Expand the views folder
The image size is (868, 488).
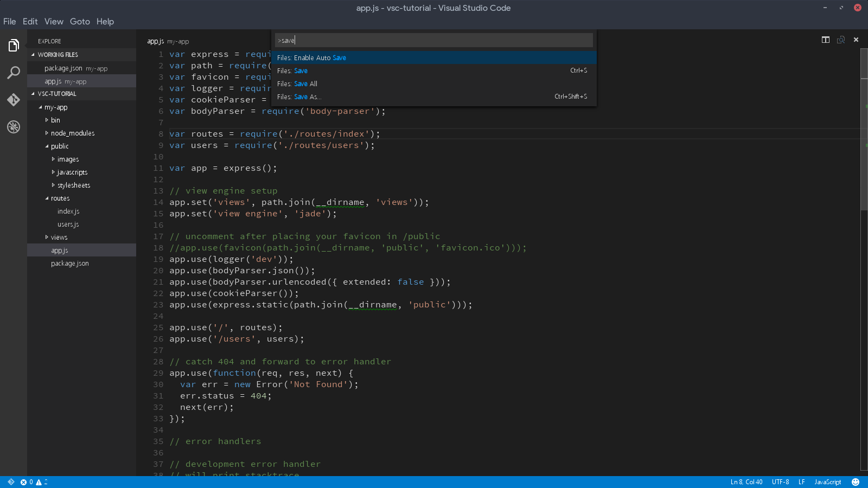click(81, 237)
